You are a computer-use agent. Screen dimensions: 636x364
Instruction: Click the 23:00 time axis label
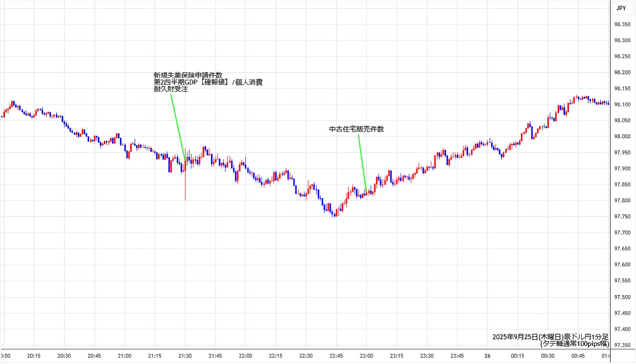coord(366,356)
